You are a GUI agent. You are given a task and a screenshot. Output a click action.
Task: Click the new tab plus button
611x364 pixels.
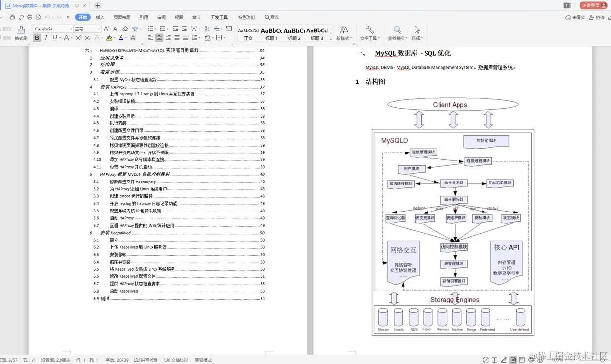98,5
